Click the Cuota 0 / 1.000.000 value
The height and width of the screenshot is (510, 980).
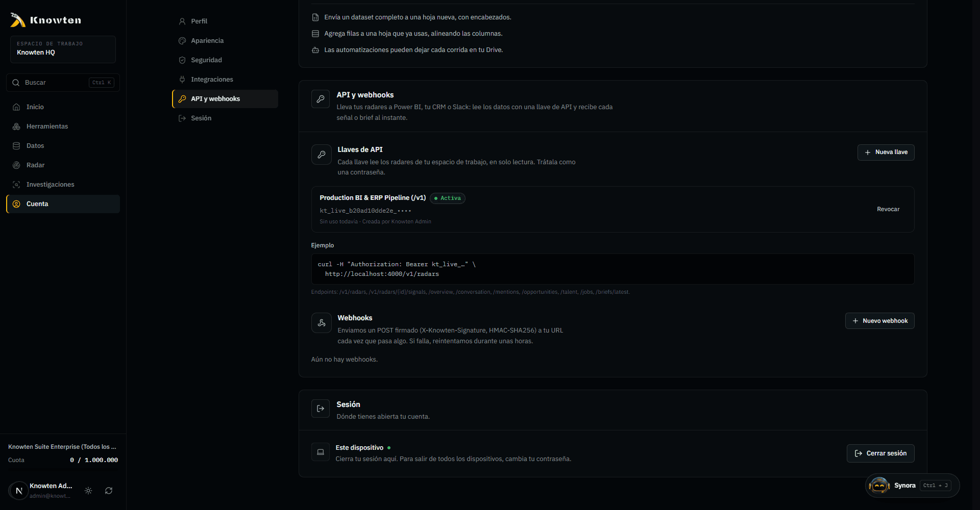point(94,460)
